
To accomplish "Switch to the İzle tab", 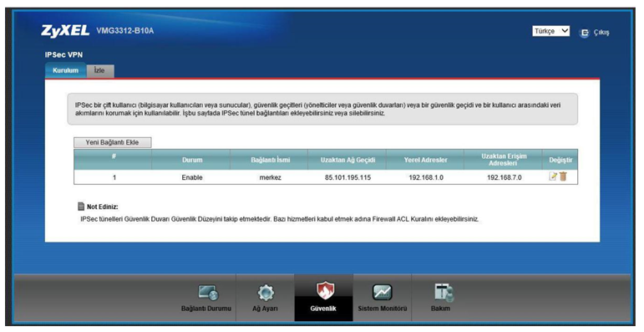I will [x=99, y=71].
